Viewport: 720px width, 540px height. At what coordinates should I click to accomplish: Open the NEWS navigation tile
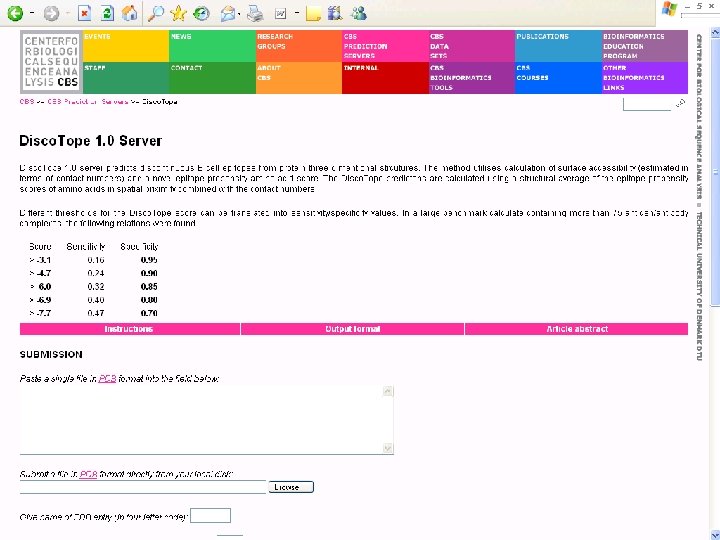212,46
